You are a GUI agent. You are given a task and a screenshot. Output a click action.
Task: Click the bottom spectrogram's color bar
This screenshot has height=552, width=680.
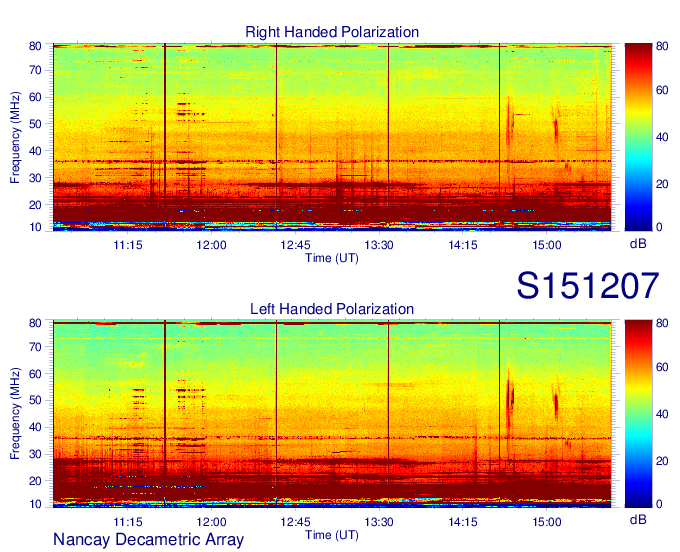(x=639, y=414)
